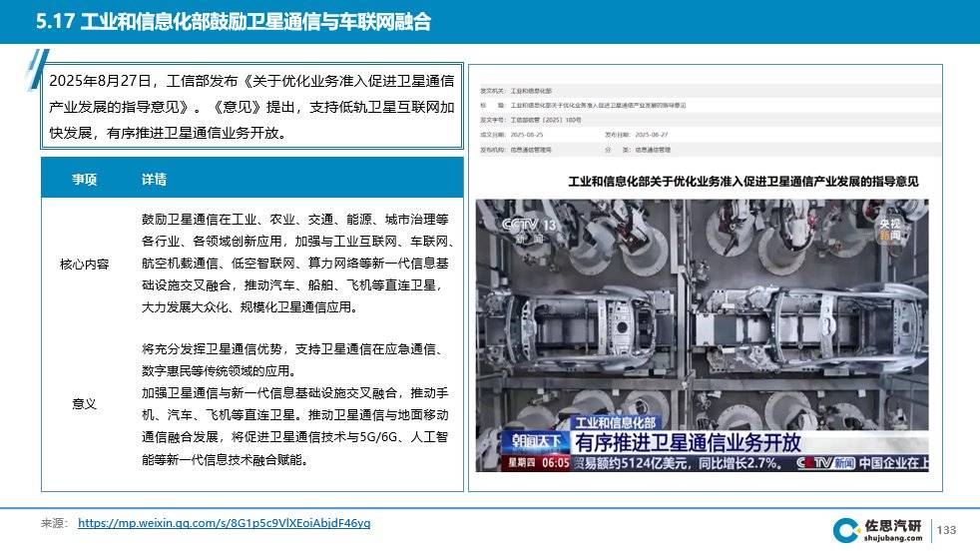Click the 意义 row label
Viewport: 980px width, 552px height.
click(85, 404)
